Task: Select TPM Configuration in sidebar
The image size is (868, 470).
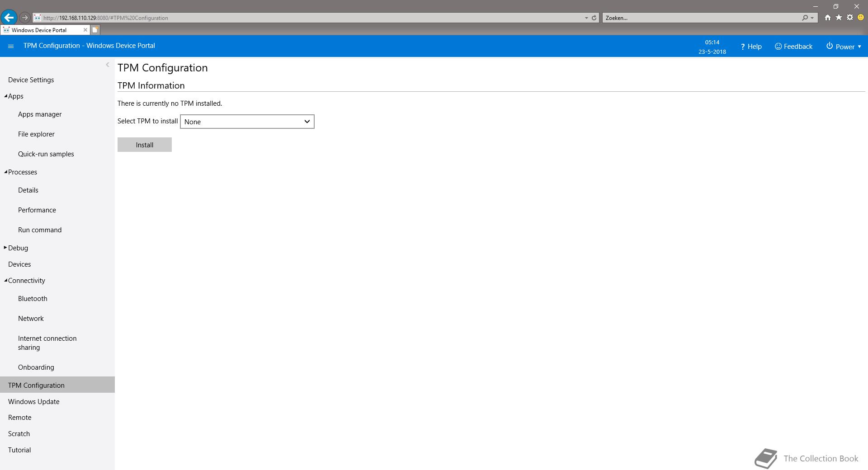Action: (57, 385)
